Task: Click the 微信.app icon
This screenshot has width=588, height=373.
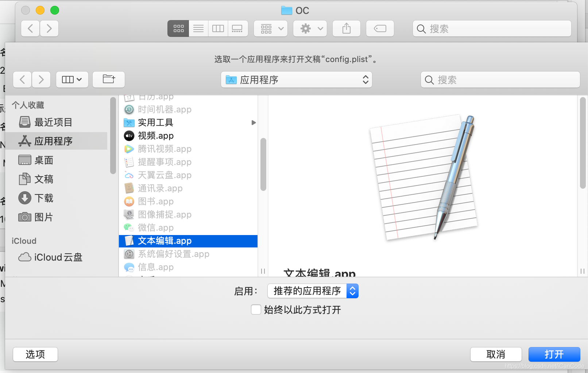Action: click(x=129, y=228)
